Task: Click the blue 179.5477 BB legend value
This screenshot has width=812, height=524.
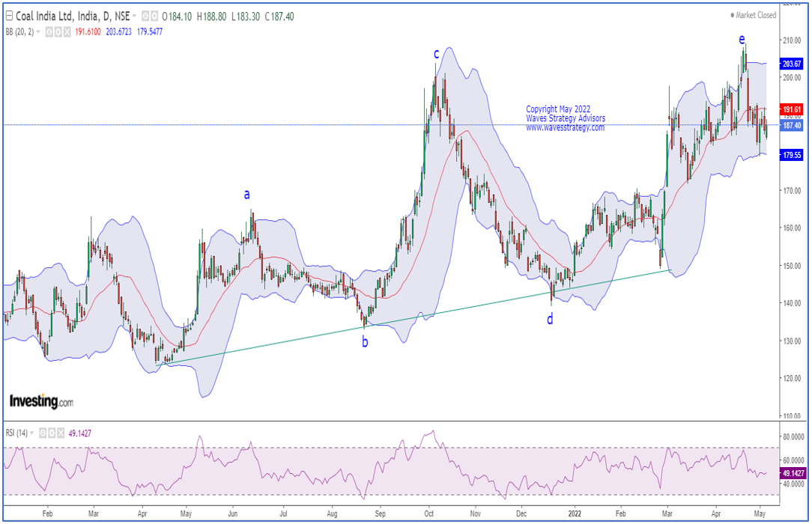Action: pos(150,32)
